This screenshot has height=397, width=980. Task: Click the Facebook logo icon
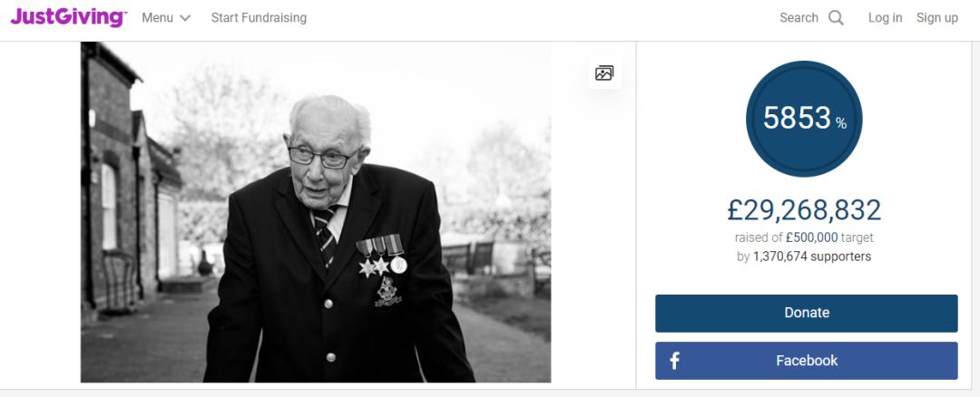point(674,361)
